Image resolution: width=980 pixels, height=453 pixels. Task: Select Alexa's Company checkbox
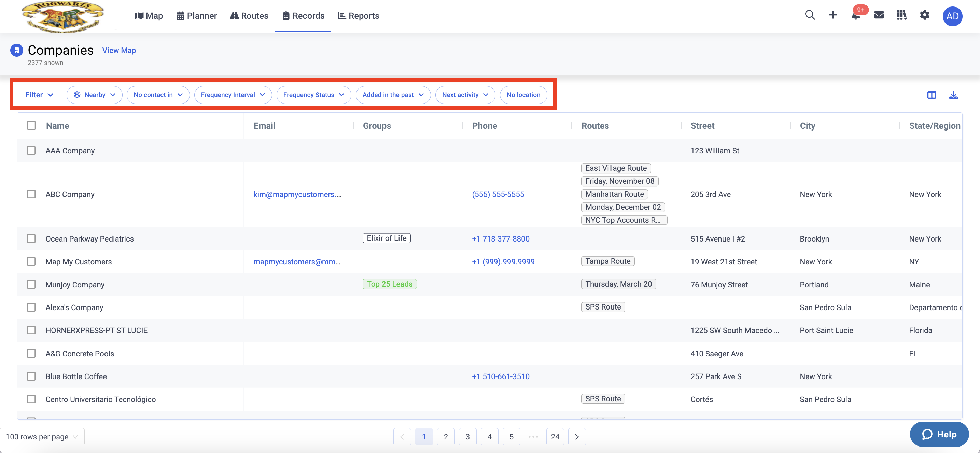[x=31, y=307]
